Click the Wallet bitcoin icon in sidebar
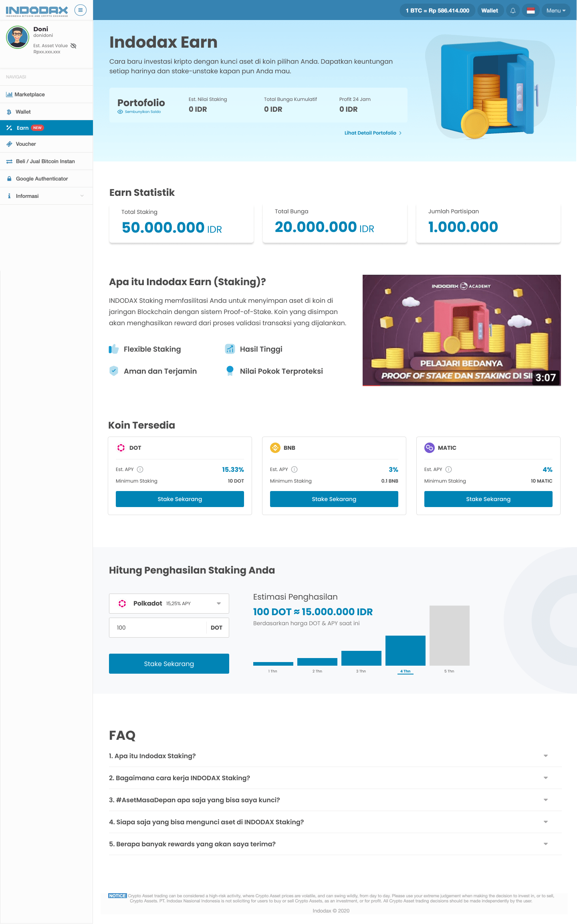 (9, 112)
